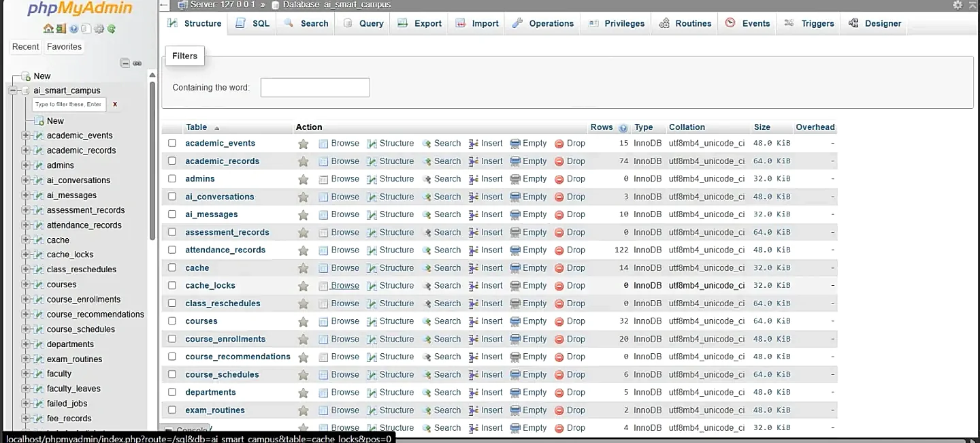Click the log out door icon
This screenshot has width=980, height=443.
click(x=61, y=29)
